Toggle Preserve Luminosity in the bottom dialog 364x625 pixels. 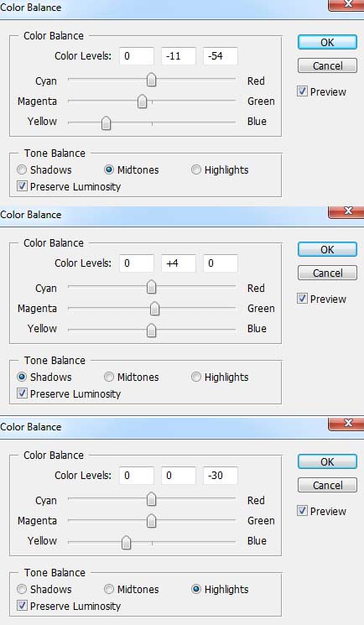[23, 606]
